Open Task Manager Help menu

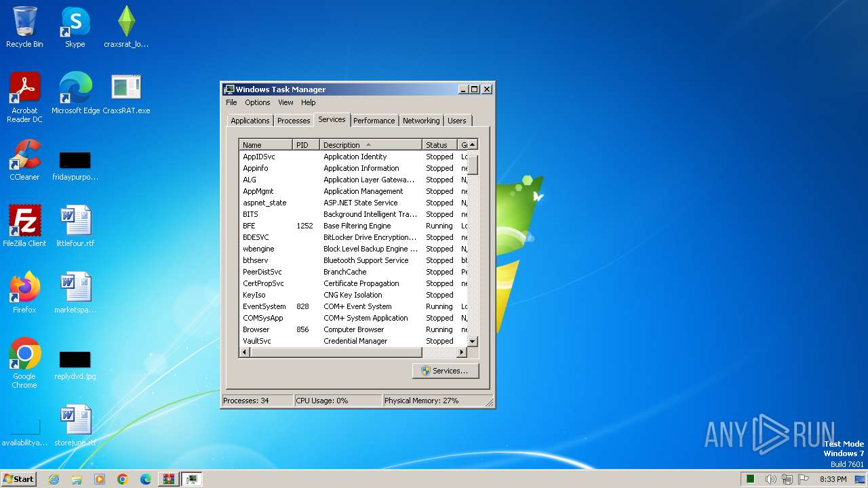[x=309, y=102]
